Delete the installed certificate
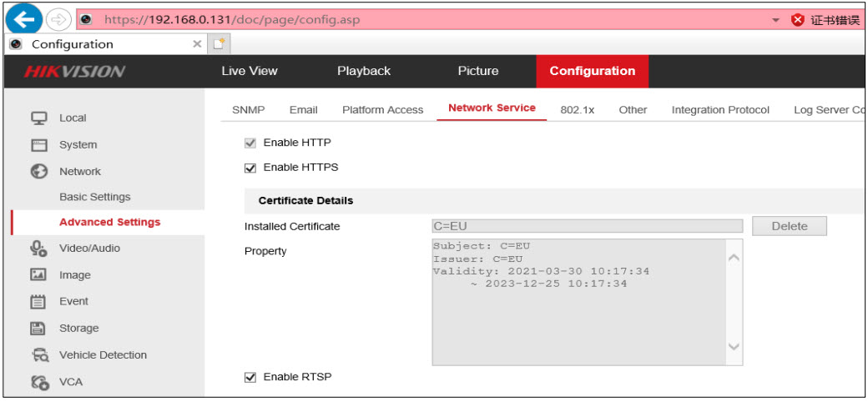868x402 pixels. [789, 226]
